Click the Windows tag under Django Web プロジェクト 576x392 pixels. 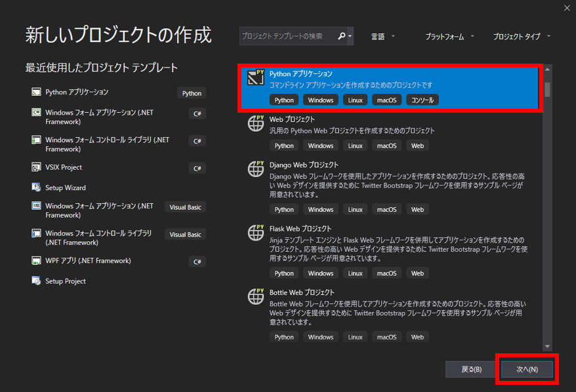321,209
